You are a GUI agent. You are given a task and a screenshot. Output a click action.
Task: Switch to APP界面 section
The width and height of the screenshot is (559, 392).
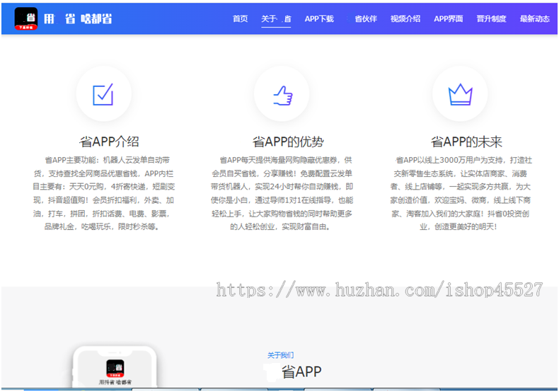(449, 19)
